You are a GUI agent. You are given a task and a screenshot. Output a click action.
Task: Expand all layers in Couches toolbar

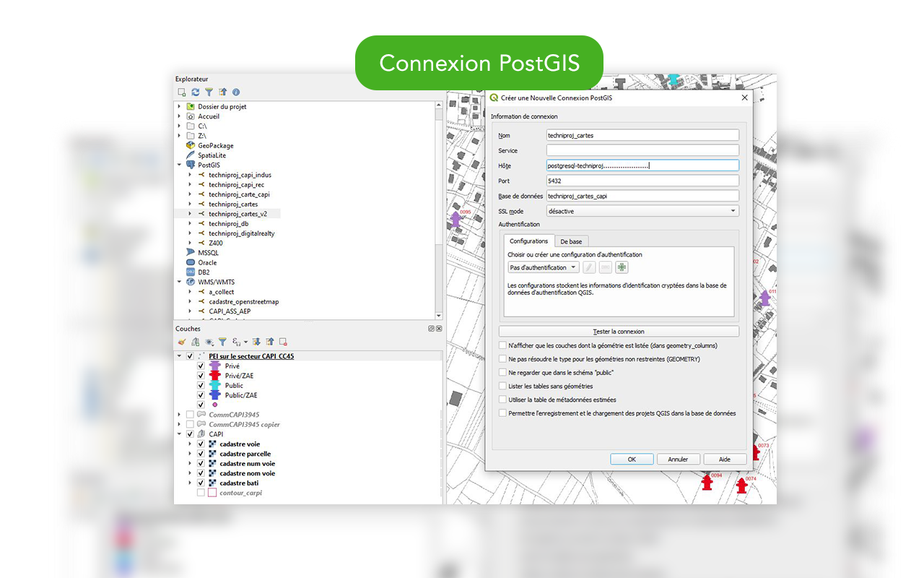pos(256,342)
